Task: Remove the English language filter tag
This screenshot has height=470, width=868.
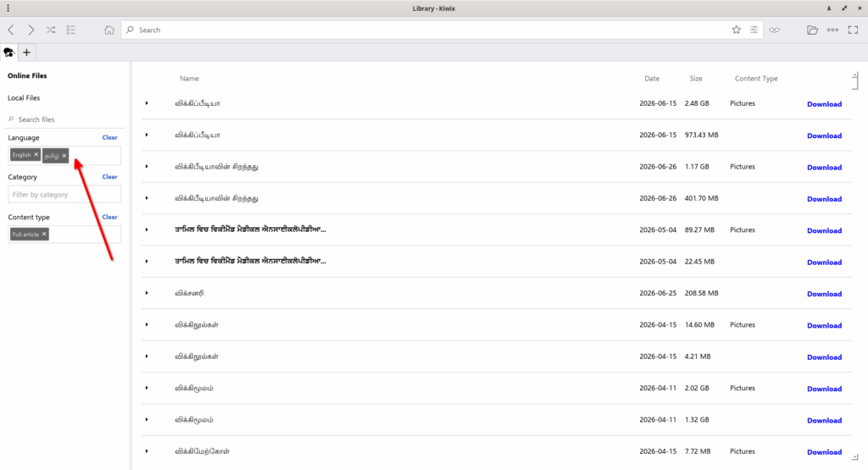Action: click(36, 155)
